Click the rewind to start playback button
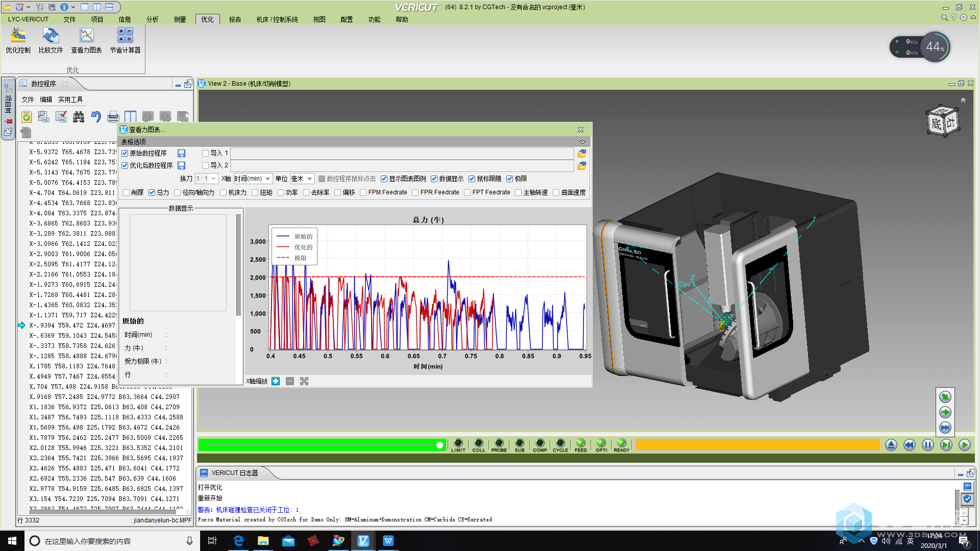Viewport: 980px width, 551px height. (909, 445)
